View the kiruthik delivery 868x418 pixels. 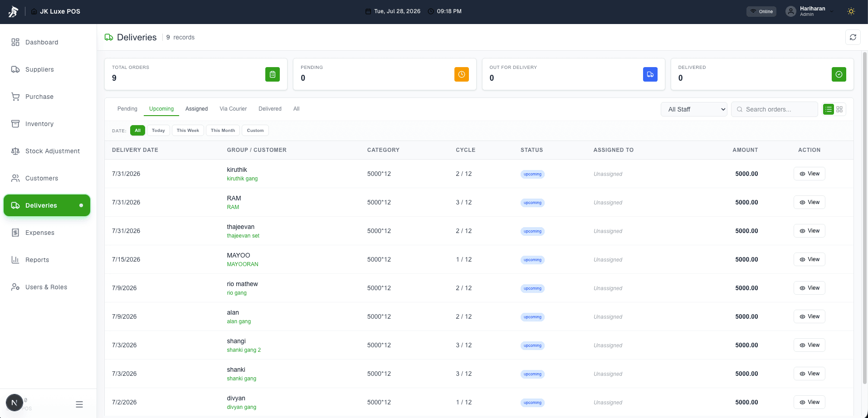(809, 174)
